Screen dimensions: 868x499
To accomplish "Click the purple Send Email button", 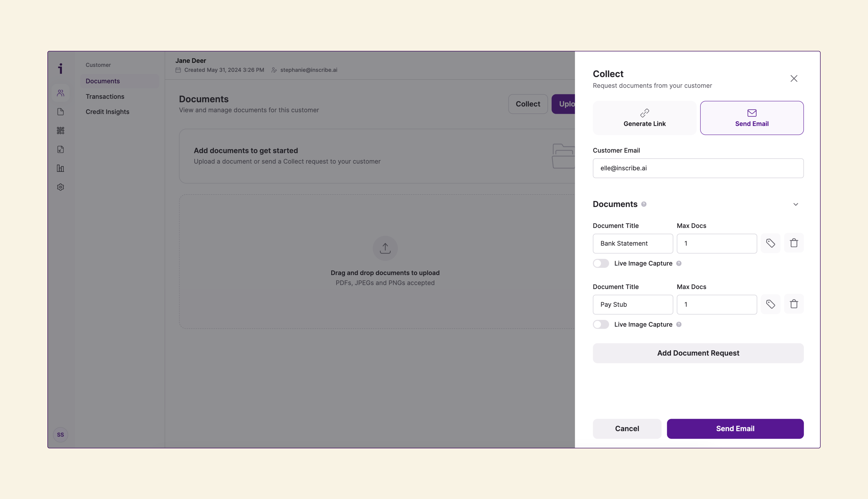I will point(735,429).
